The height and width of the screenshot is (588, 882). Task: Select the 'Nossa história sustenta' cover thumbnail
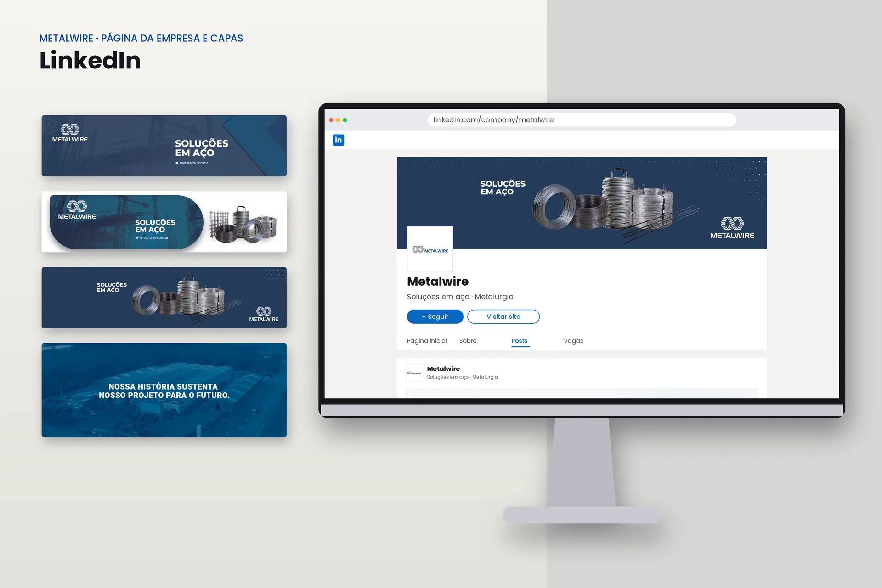tap(164, 390)
